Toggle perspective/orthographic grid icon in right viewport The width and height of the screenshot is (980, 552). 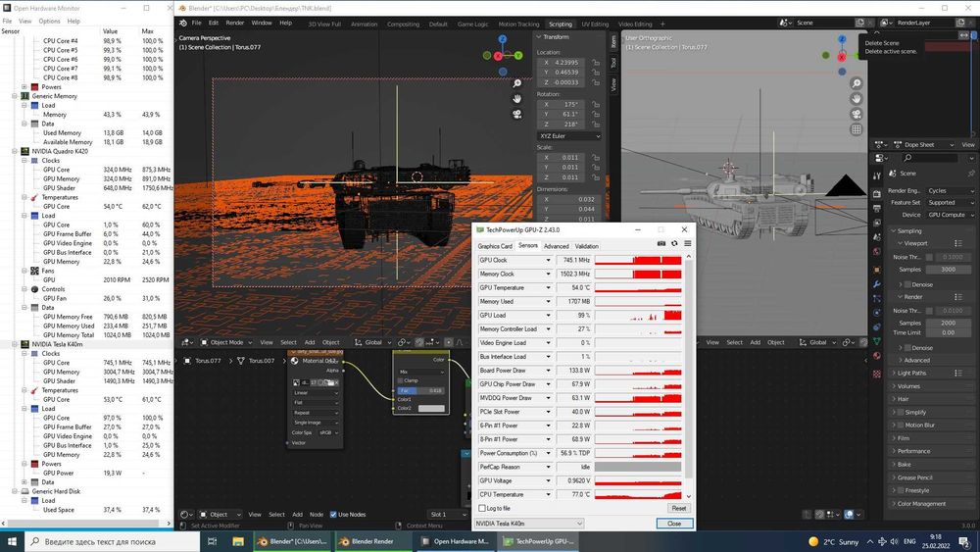click(x=857, y=129)
